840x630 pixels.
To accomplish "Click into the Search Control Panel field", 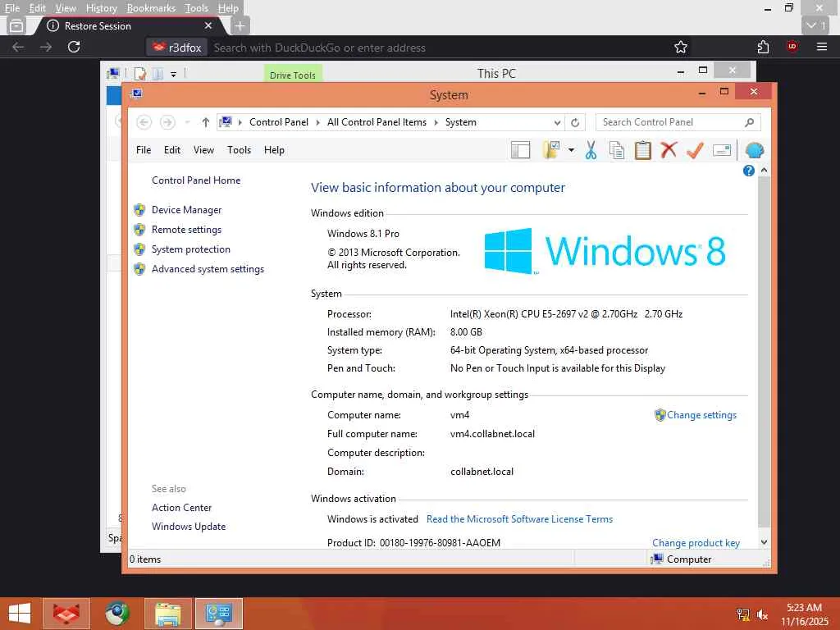I will tap(678, 122).
